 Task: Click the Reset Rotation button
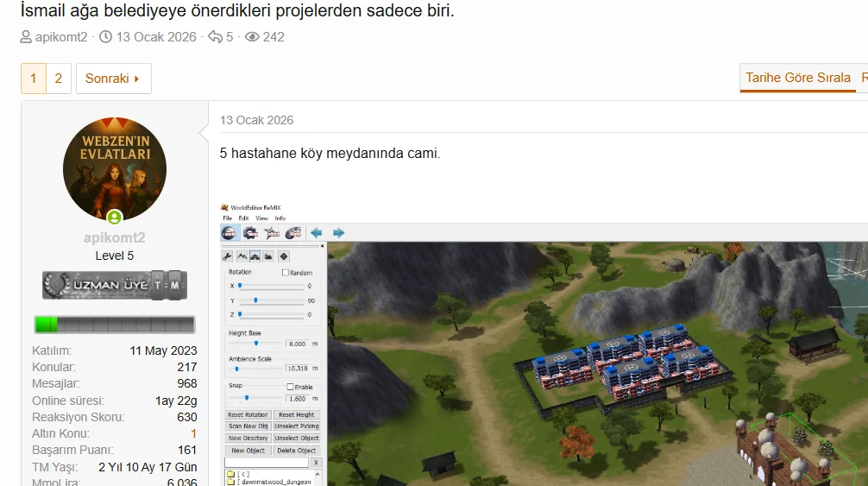pyautogui.click(x=248, y=414)
